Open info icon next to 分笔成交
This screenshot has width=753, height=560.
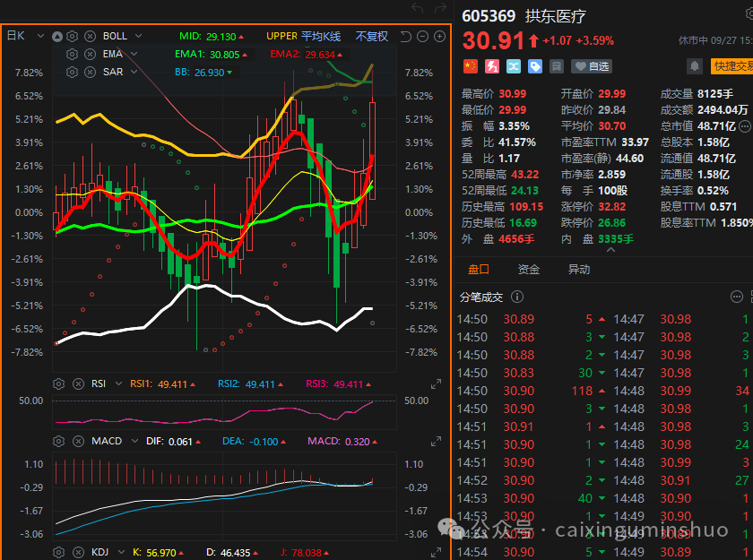pyautogui.click(x=517, y=297)
